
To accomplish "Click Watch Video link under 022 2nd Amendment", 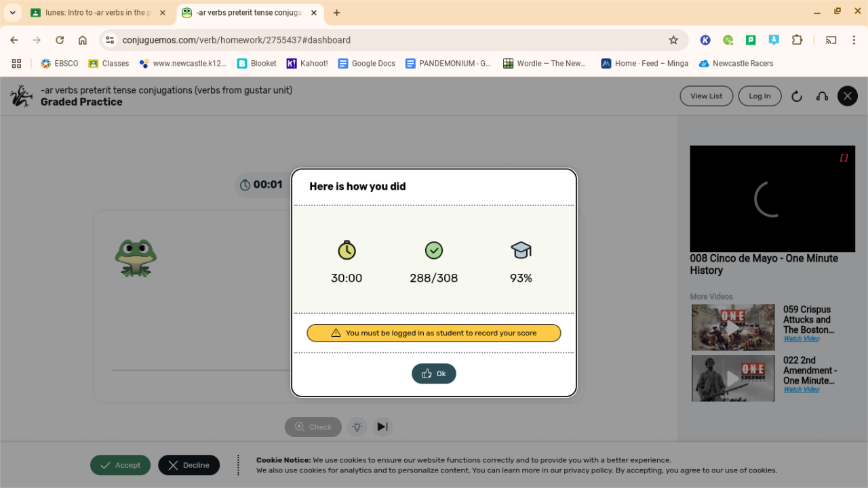I will click(802, 390).
